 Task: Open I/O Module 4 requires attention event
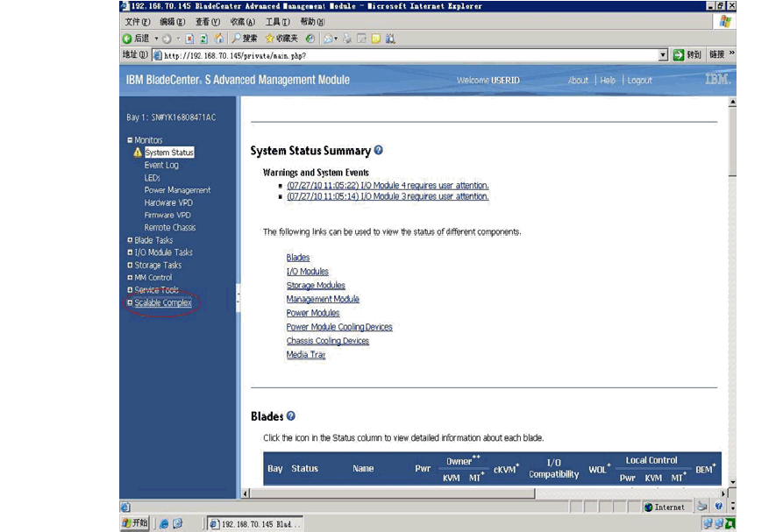pos(388,186)
